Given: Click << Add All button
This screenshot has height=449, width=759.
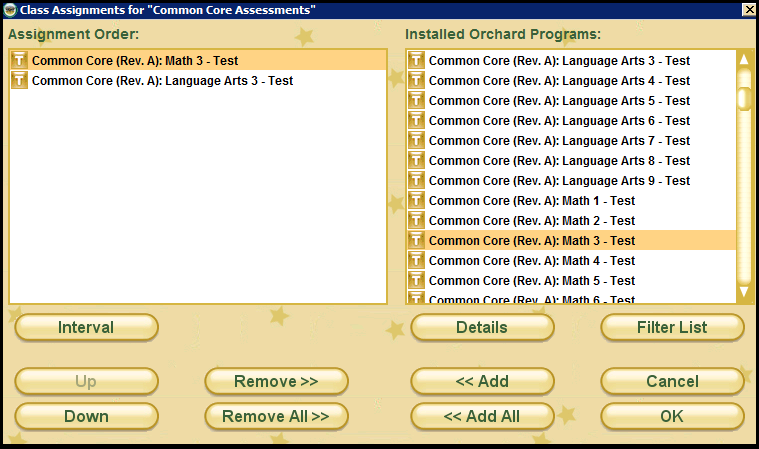Looking at the screenshot, I should [482, 416].
